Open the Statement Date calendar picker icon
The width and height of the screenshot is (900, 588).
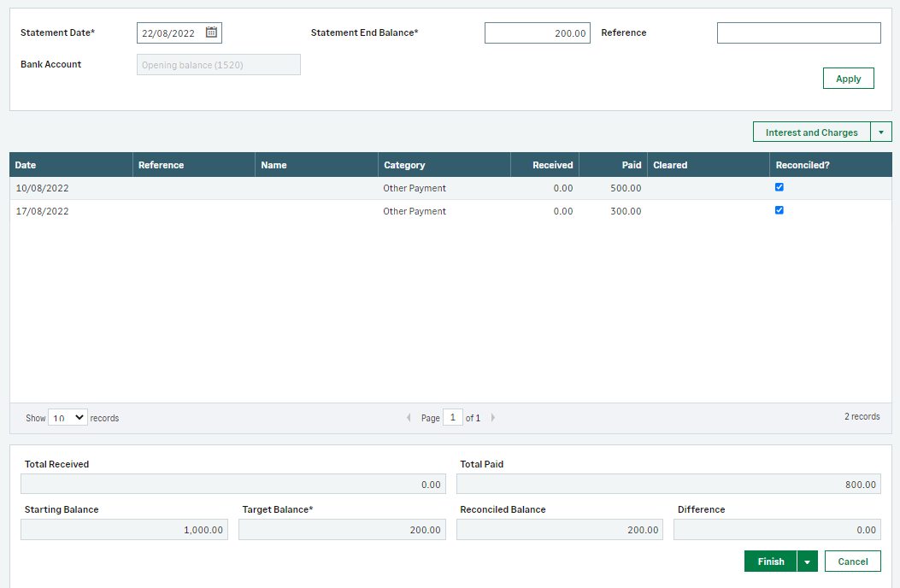(211, 33)
